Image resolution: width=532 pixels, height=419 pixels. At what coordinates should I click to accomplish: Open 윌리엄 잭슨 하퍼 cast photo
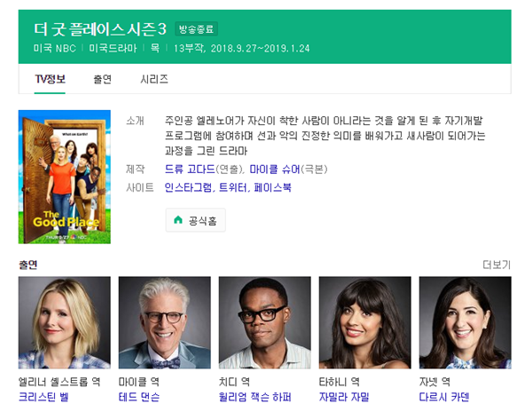pyautogui.click(x=264, y=322)
